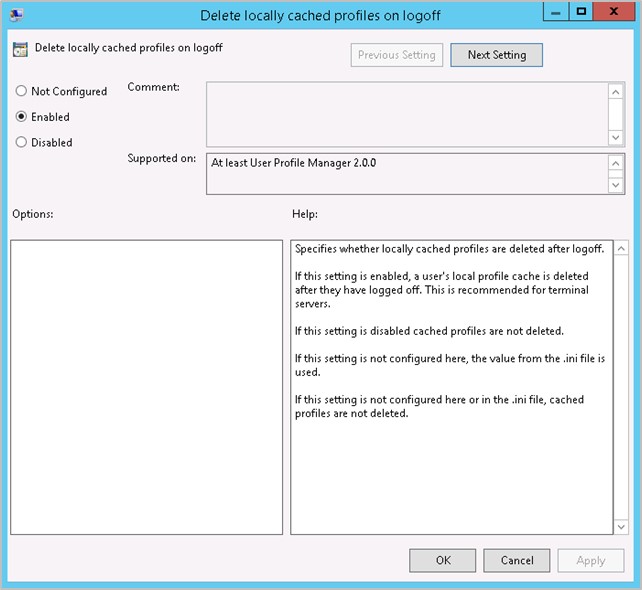
Task: Set the policy to Disabled
Action: click(21, 143)
